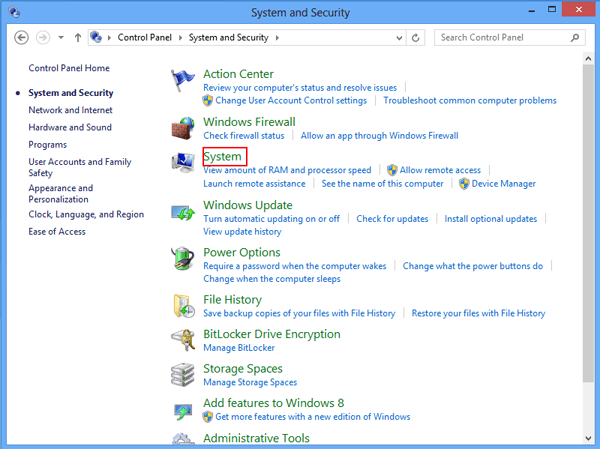Click See the name of this computer
This screenshot has width=600, height=449.
[382, 184]
